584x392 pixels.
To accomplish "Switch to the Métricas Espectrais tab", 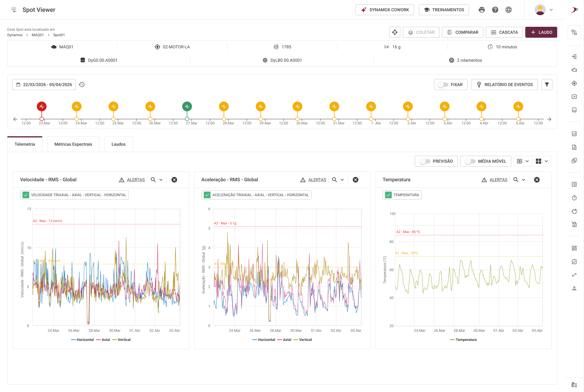I will pyautogui.click(x=73, y=144).
